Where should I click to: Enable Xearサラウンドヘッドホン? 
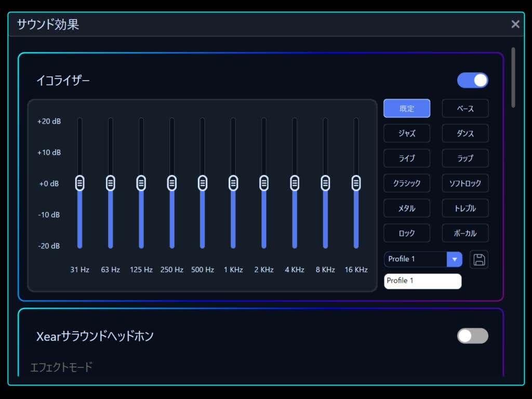point(472,336)
